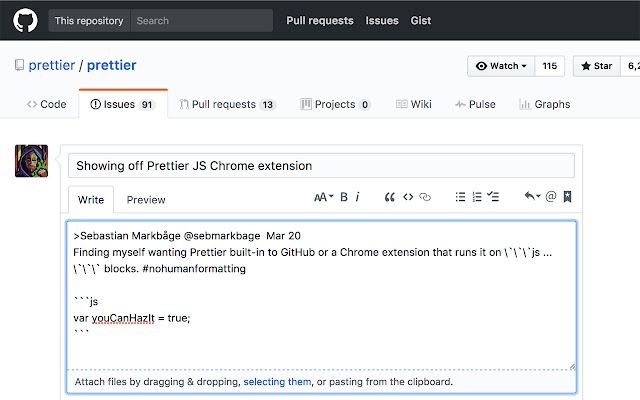Click the Pulse tab activity icon

[x=460, y=104]
